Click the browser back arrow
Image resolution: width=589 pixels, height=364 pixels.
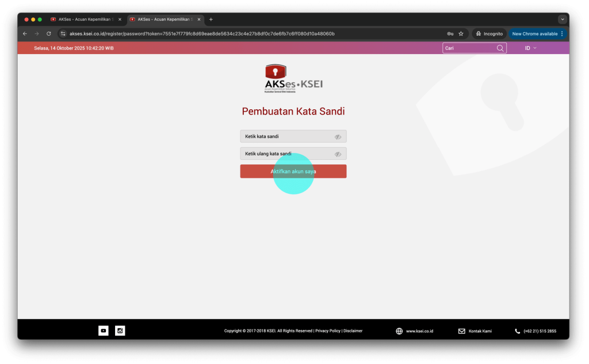[25, 34]
